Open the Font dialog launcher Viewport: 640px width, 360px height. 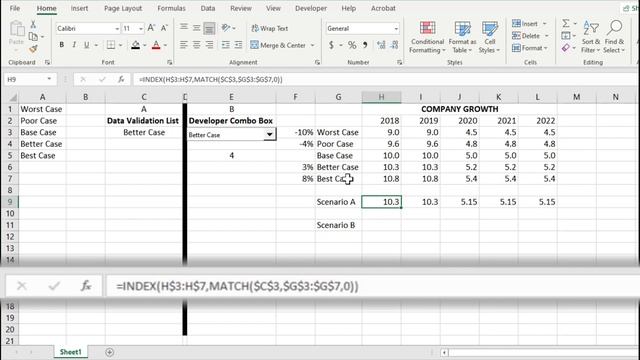(x=169, y=62)
